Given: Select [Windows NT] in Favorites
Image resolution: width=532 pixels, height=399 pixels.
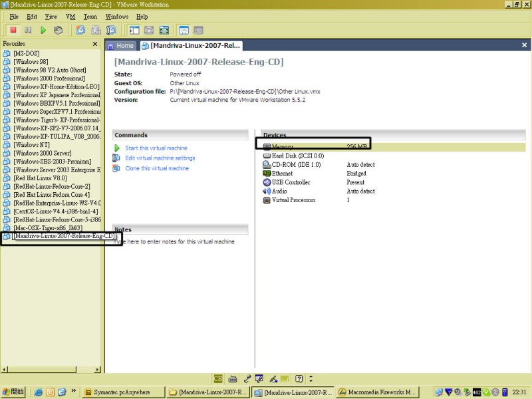Looking at the screenshot, I should [x=31, y=144].
